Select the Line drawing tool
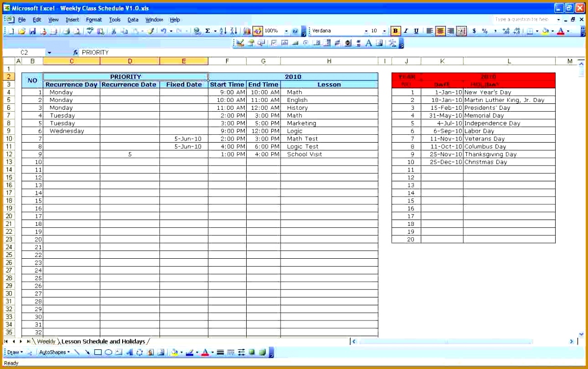Screen dimensions: 588x369 point(77,352)
